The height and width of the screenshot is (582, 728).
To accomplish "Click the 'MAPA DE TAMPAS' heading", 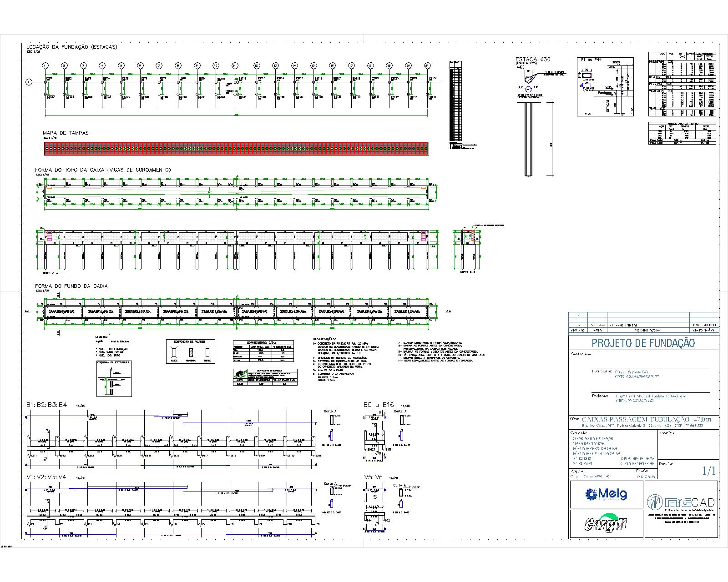I will pos(66,133).
